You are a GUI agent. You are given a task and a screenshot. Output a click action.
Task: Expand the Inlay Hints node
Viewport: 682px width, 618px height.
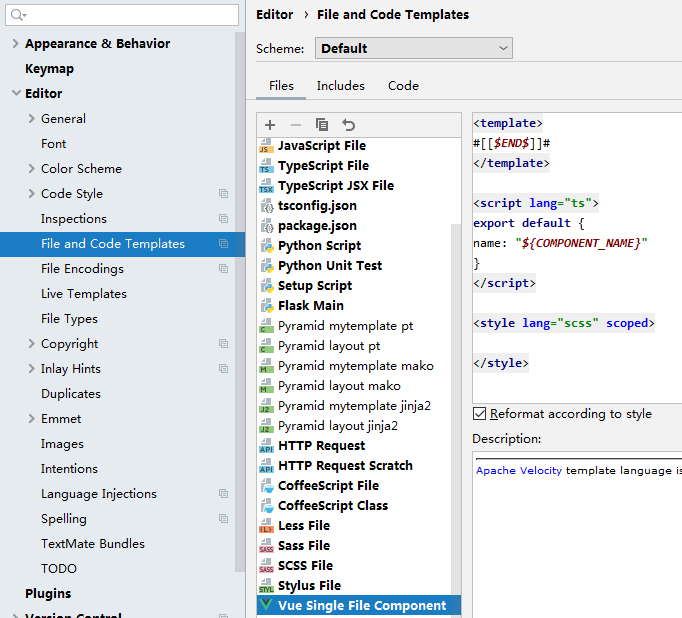tap(31, 369)
